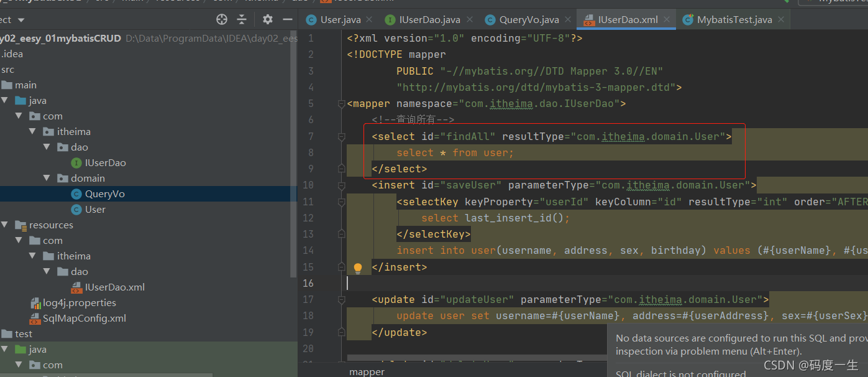Open SqlMapConfig.xml in project tree
Viewport: 868px width, 377px height.
[85, 318]
